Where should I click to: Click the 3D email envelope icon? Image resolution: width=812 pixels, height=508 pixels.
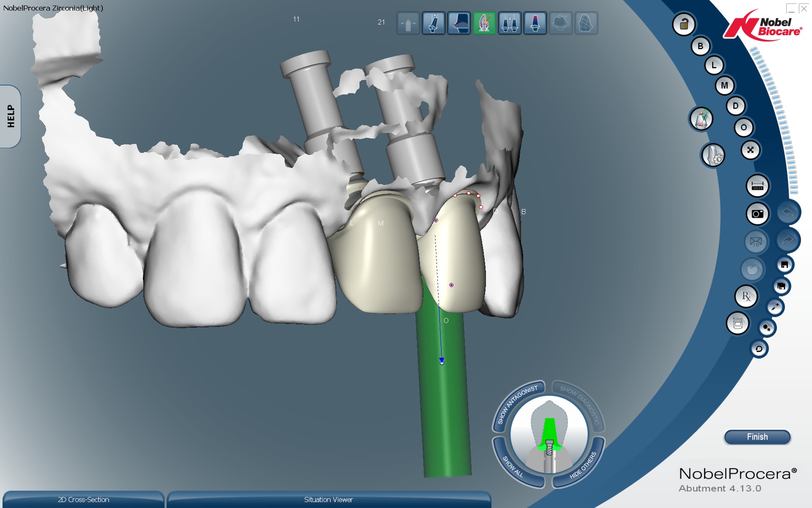(756, 242)
